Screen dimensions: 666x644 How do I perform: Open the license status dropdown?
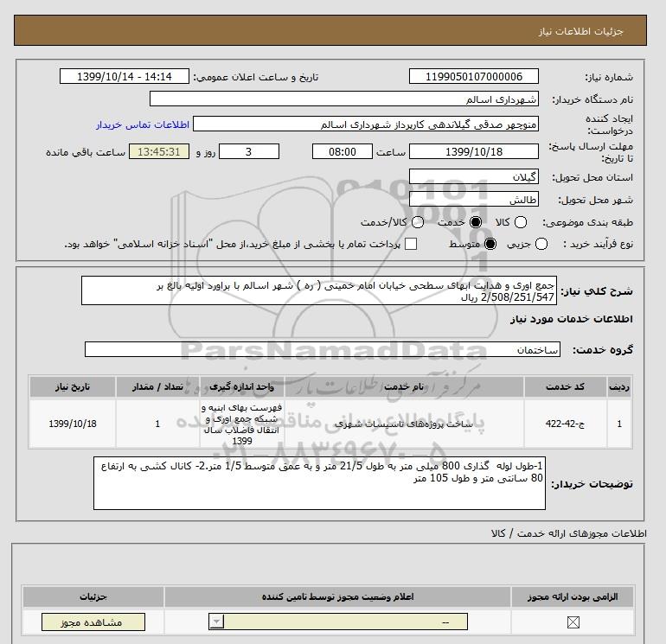(338, 622)
